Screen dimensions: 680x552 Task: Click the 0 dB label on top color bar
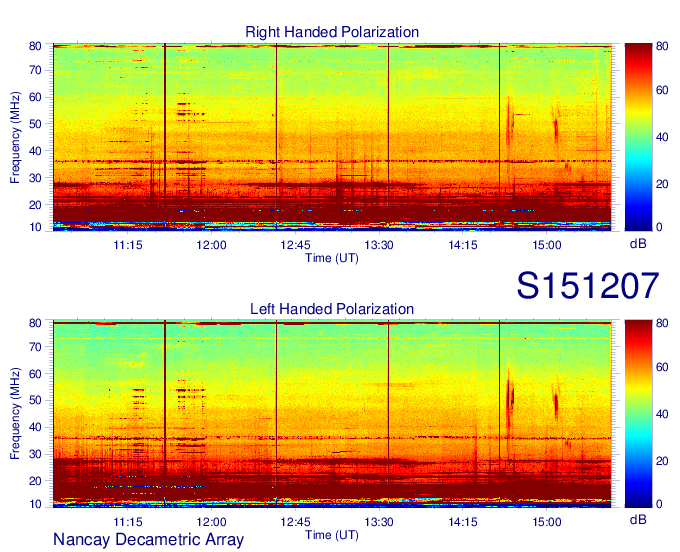[659, 227]
